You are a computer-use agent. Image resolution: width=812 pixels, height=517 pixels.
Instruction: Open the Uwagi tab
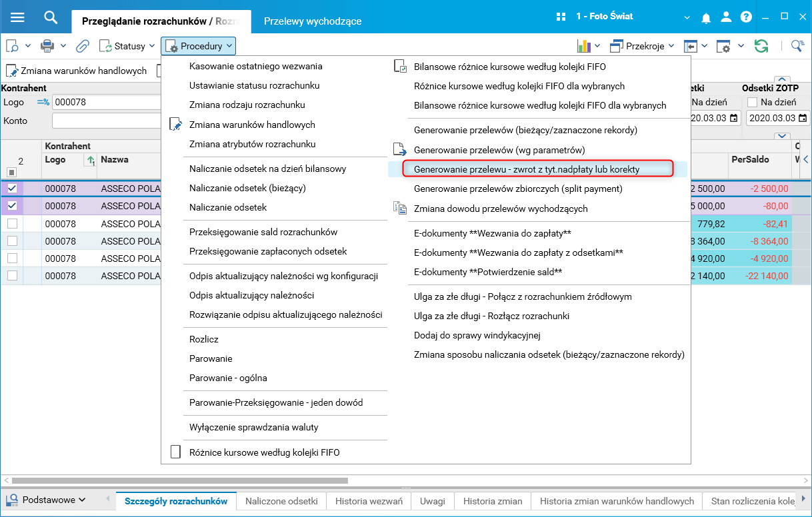click(433, 501)
